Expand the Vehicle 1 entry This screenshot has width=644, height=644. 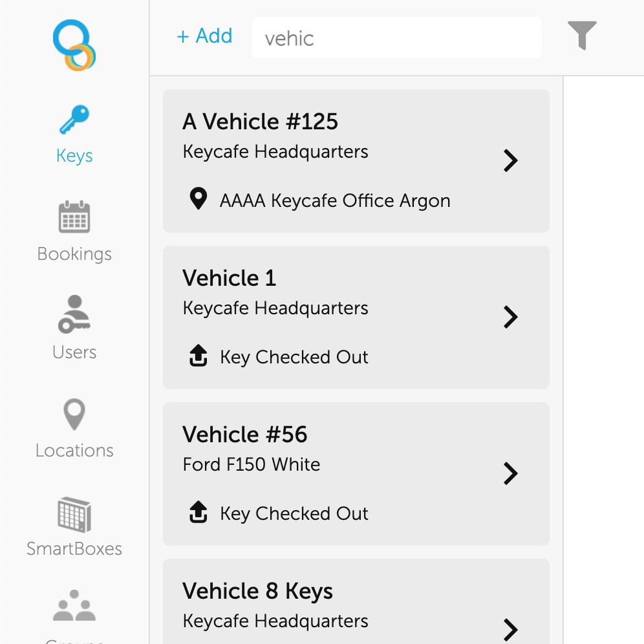pyautogui.click(x=510, y=317)
